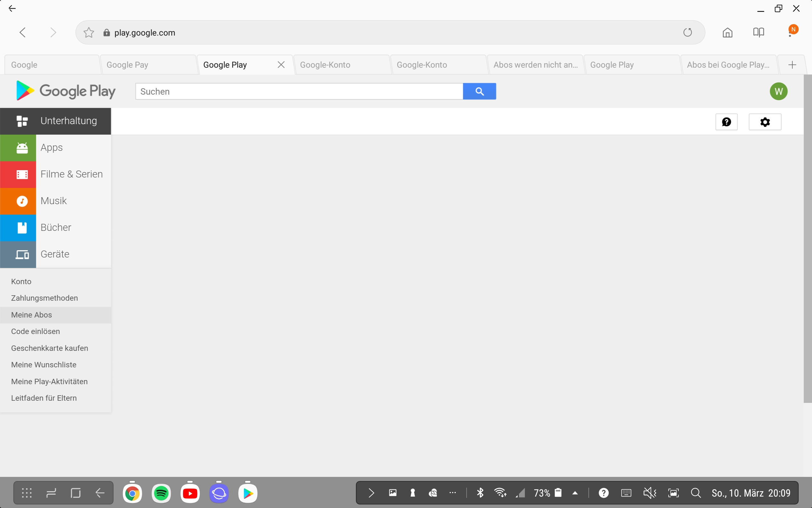Add a new browser tab
This screenshot has height=508, width=812.
tap(792, 65)
